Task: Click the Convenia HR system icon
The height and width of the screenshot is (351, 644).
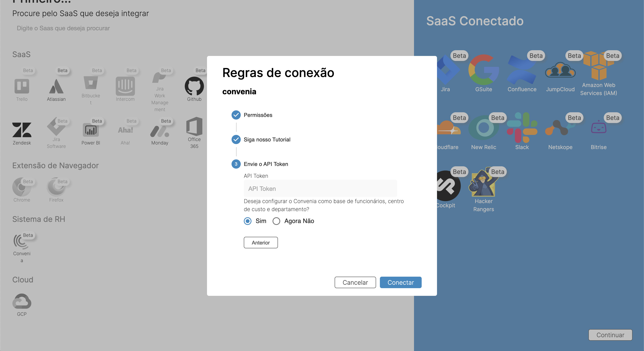Action: pos(21,241)
